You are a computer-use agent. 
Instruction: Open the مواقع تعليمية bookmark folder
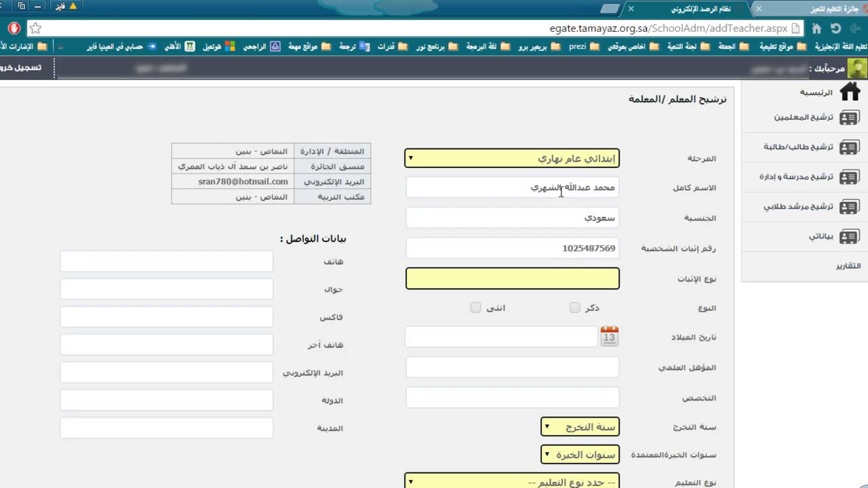(x=783, y=47)
